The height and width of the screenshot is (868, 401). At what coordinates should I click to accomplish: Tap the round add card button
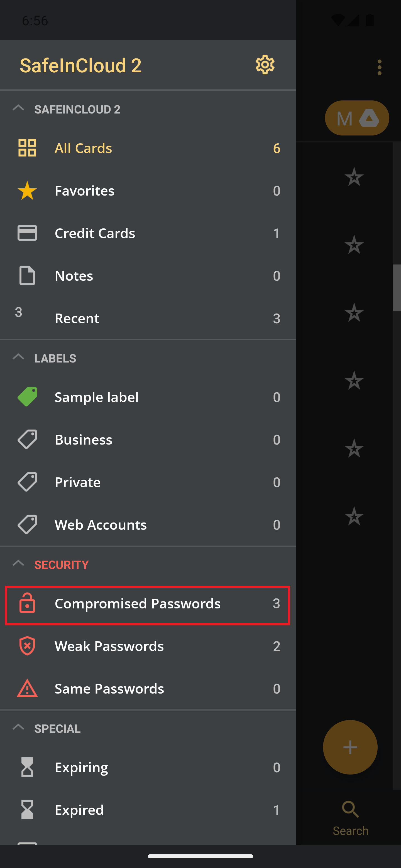tap(350, 747)
